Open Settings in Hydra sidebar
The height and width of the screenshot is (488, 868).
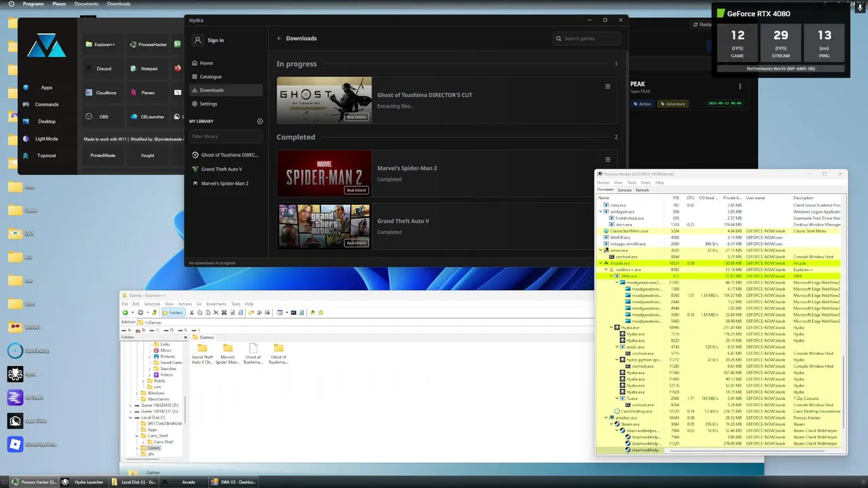(225, 104)
